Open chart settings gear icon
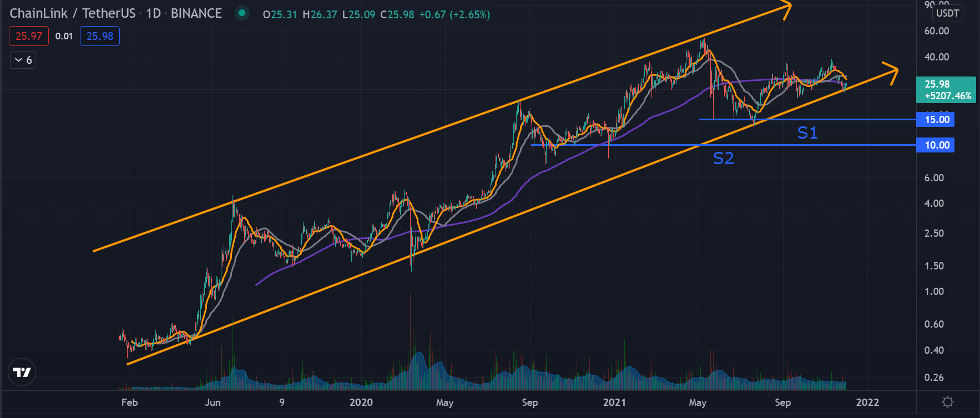Screen dimensions: 980x418 [x=948, y=402]
